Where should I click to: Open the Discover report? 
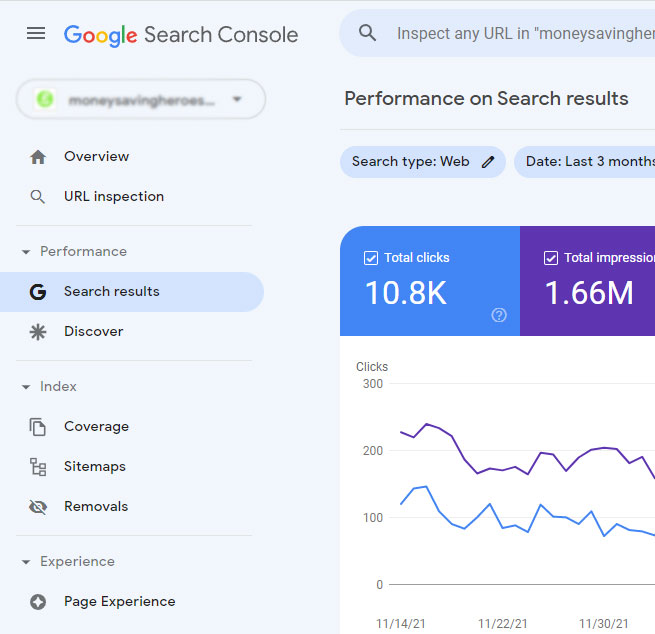pos(94,332)
